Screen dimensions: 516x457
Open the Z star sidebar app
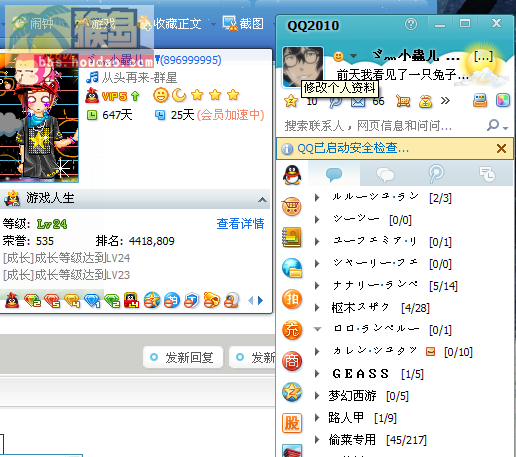click(292, 392)
